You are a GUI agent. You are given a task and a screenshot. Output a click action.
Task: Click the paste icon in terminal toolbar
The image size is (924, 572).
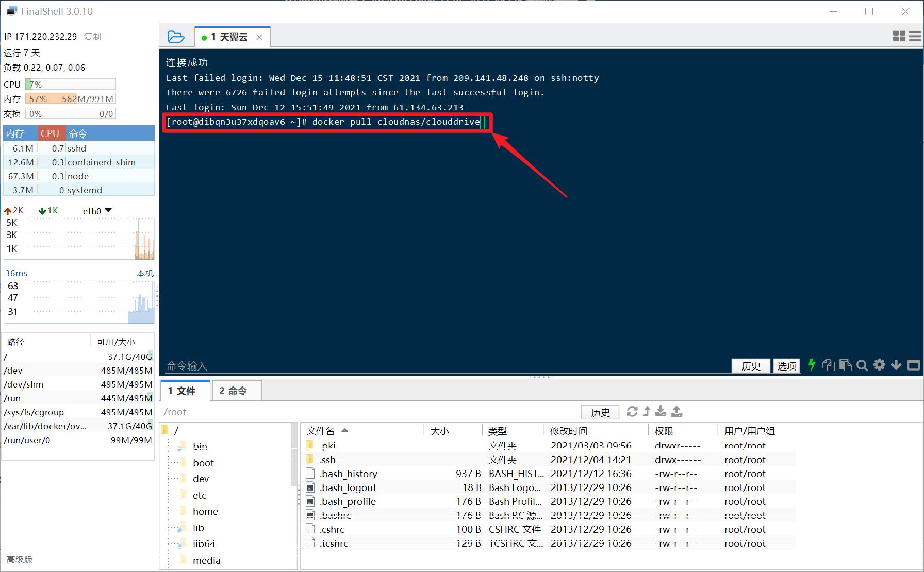[x=846, y=365]
